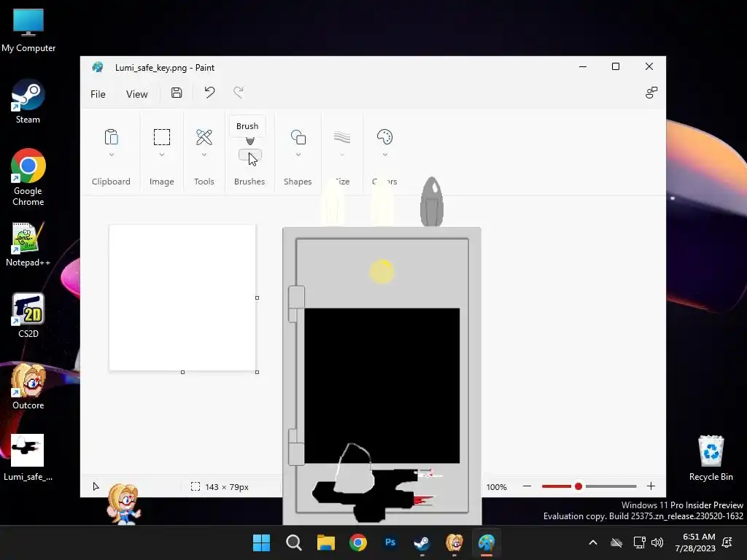Open the My Computer desktop icon
Image resolution: width=747 pixels, height=560 pixels.
point(28,30)
